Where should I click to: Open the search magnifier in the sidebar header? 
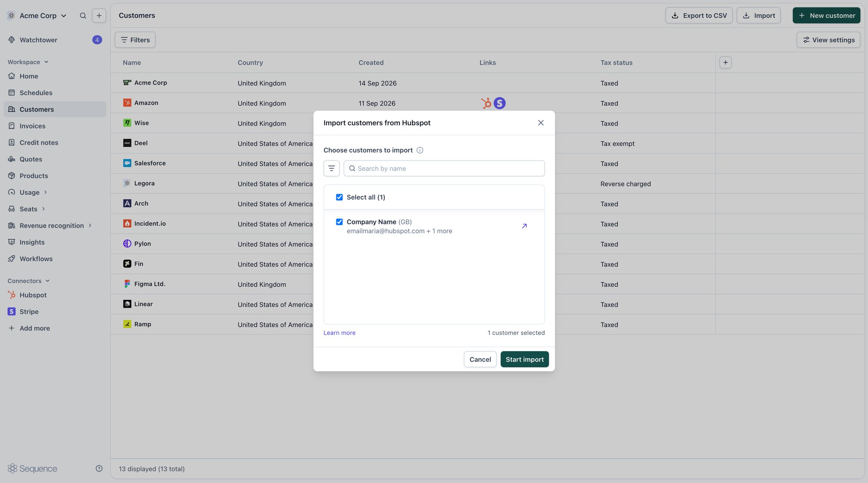pos(83,16)
